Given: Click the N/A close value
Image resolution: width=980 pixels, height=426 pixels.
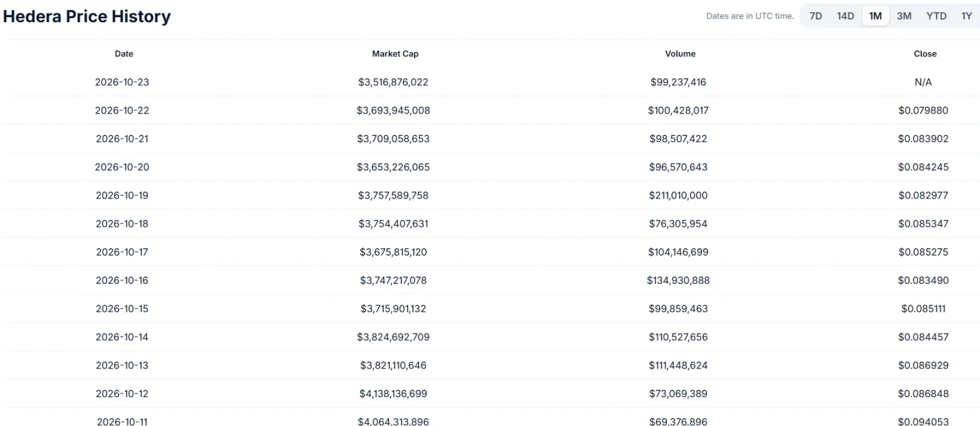Looking at the screenshot, I should point(923,82).
